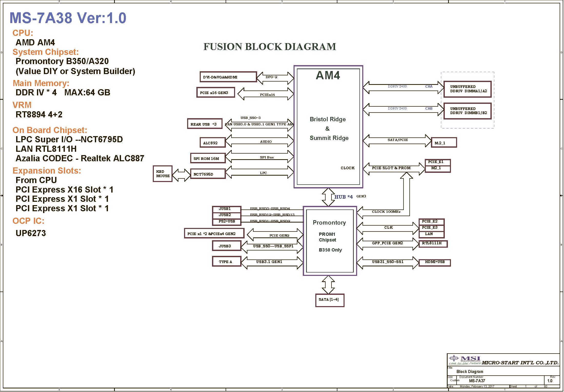
Task: Select the "KBD MOUSE" block
Action: point(163,174)
